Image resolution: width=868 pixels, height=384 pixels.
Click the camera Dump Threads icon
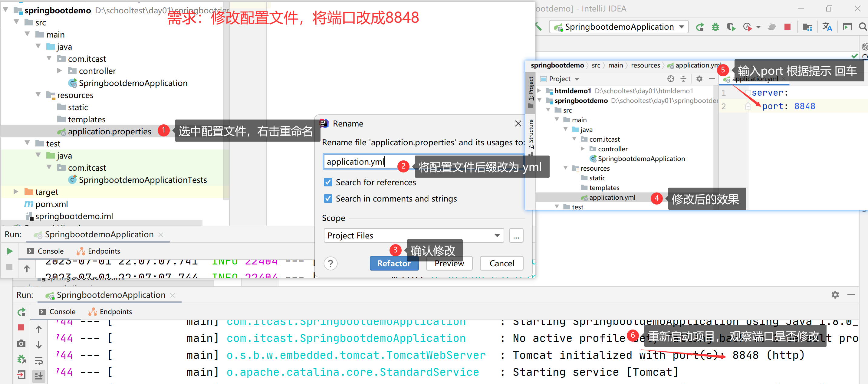click(21, 343)
